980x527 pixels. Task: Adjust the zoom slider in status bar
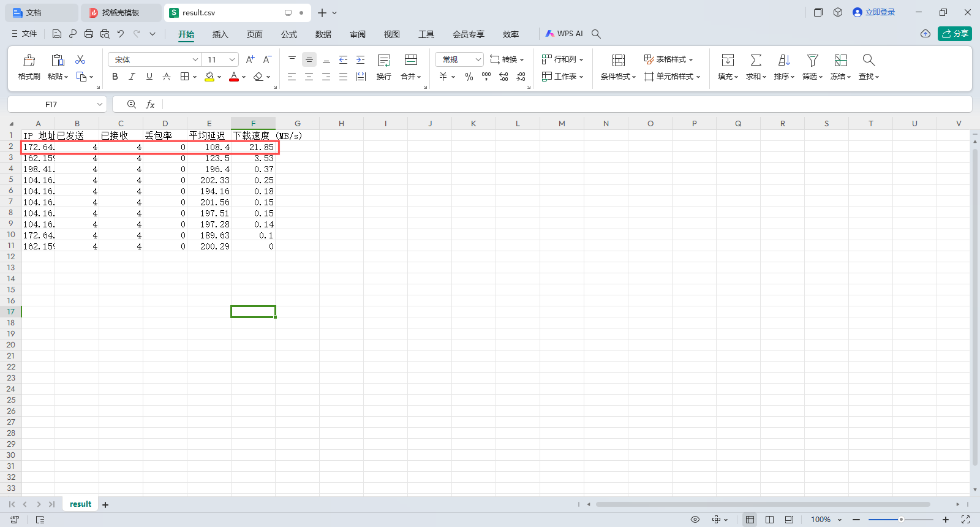901,520
